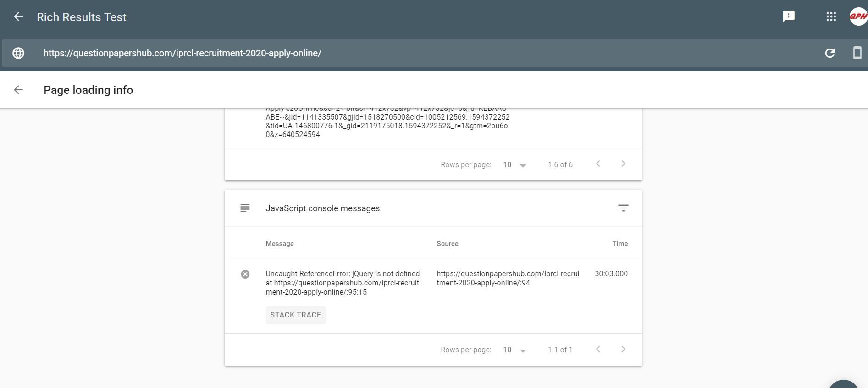Open rows per page dropdown in resources table
The image size is (868, 388).
coord(514,165)
